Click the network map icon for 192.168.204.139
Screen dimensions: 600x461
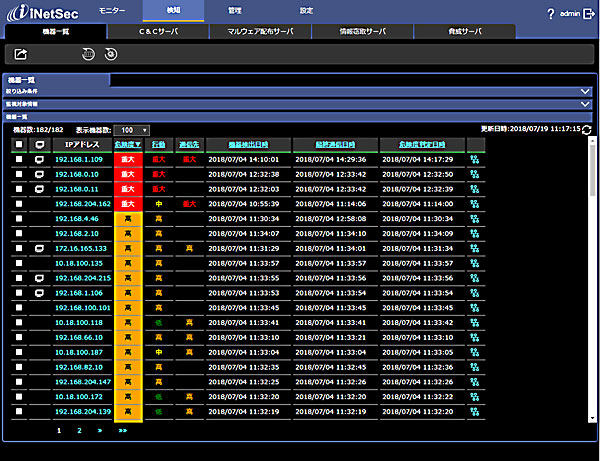473,411
